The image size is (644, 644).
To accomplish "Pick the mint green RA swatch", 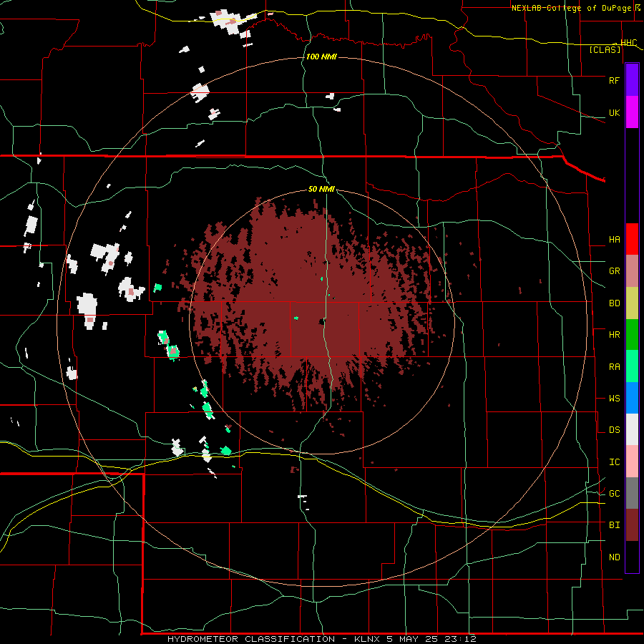I will tap(632, 366).
